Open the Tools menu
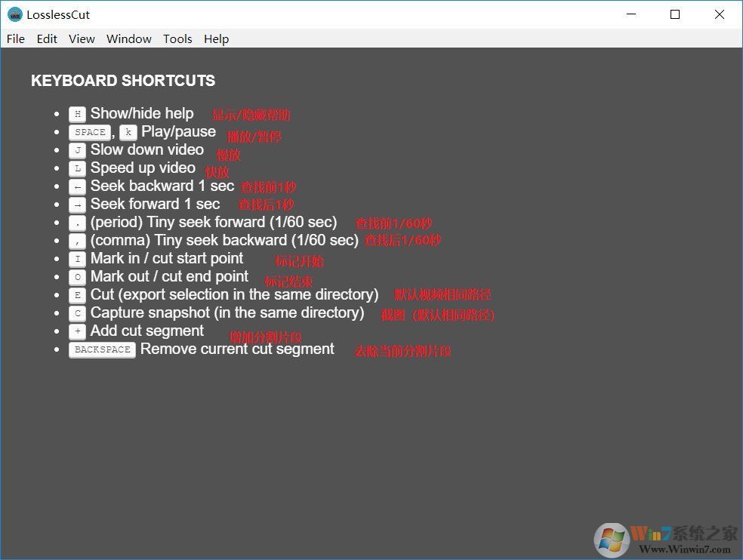The height and width of the screenshot is (560, 743). [177, 38]
